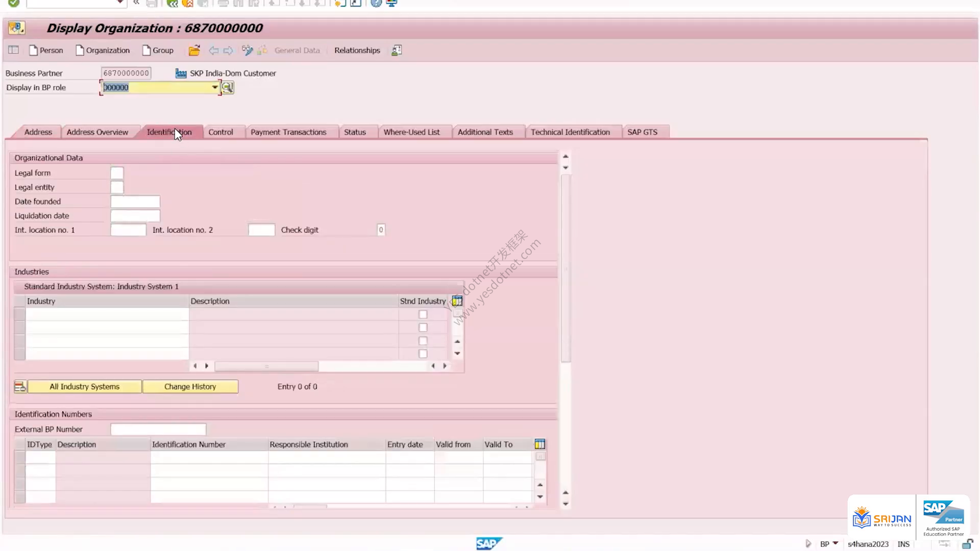Click the BP role search help icon

coord(228,88)
